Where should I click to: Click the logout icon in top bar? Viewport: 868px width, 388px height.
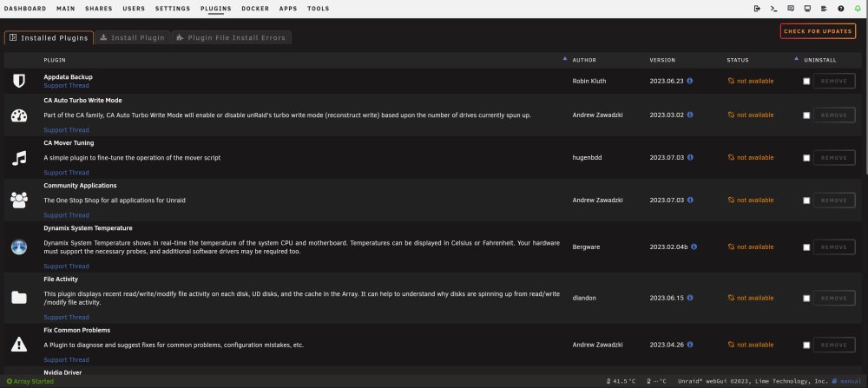pyautogui.click(x=757, y=9)
